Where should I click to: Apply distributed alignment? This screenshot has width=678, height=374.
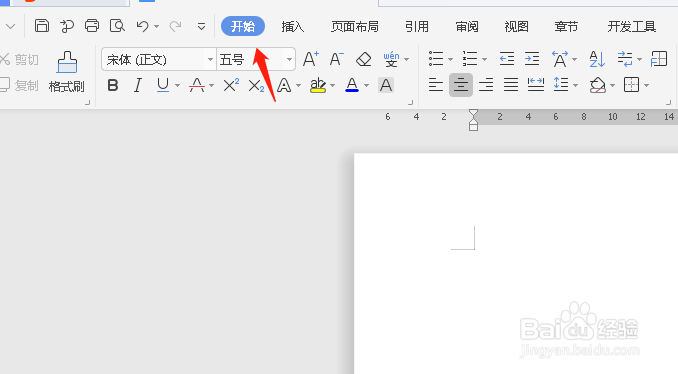(536, 85)
